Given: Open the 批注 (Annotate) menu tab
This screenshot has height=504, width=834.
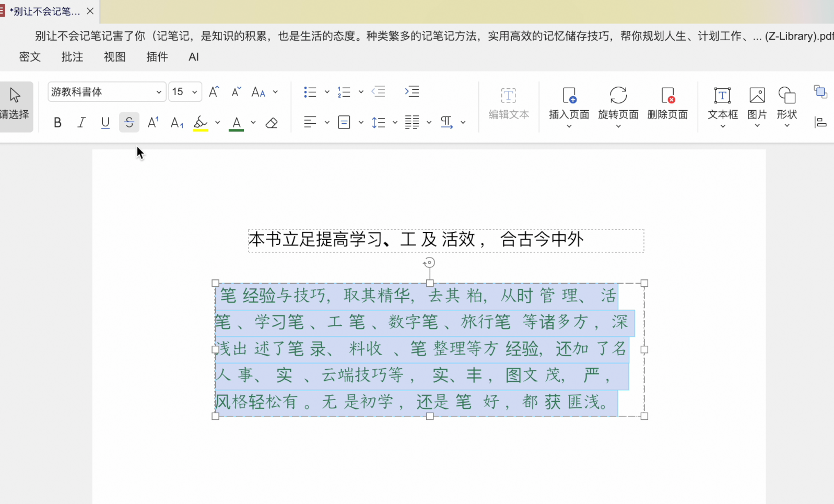Looking at the screenshot, I should [x=72, y=57].
